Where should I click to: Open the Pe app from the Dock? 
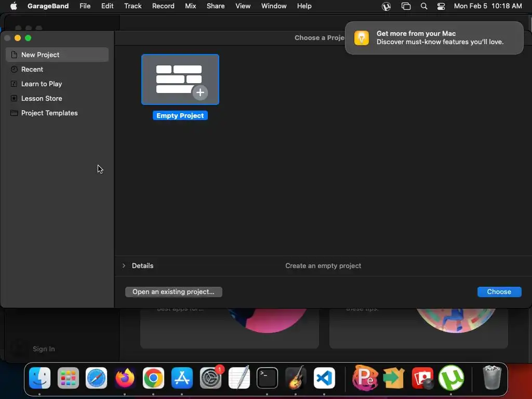[365, 378]
